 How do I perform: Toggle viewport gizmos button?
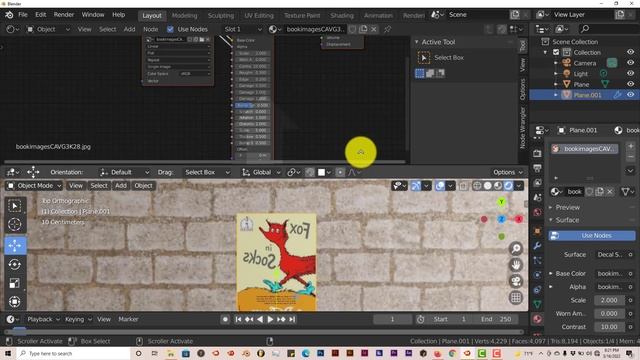point(416,186)
